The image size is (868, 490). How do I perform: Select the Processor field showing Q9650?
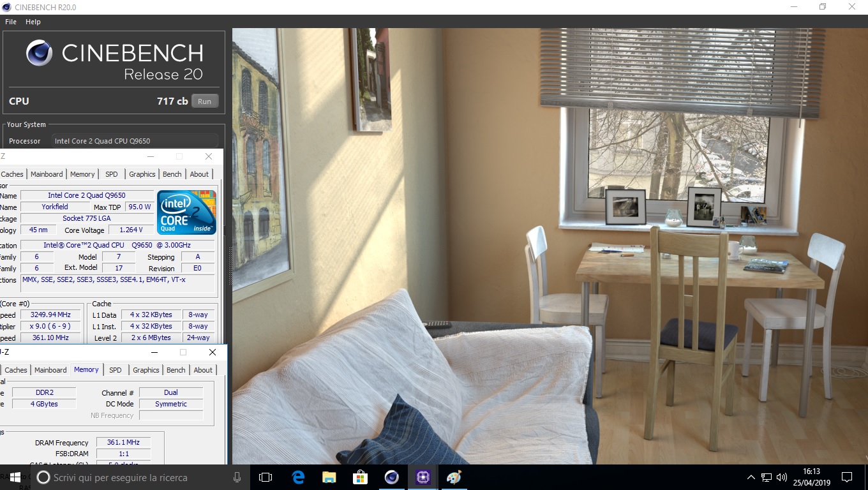pyautogui.click(x=135, y=141)
